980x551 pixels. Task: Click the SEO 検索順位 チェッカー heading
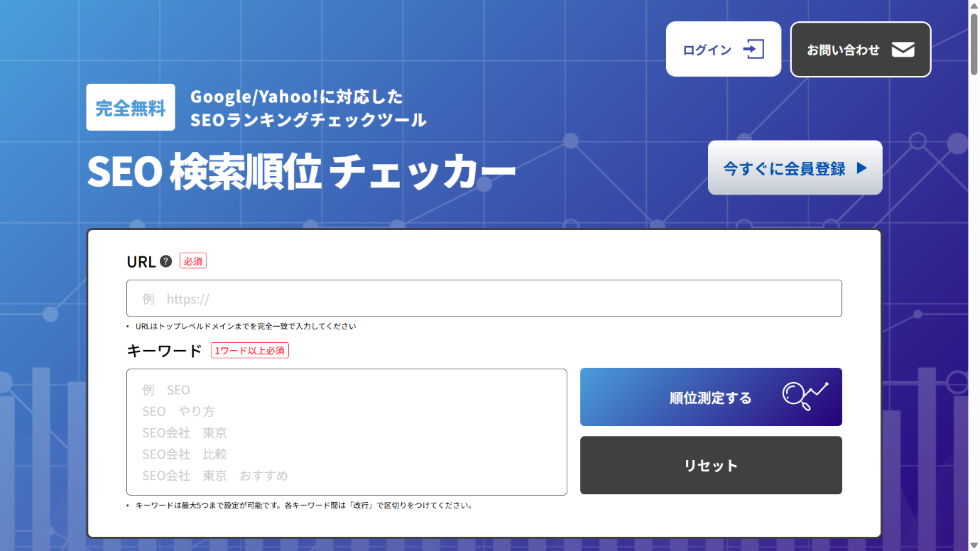point(301,172)
